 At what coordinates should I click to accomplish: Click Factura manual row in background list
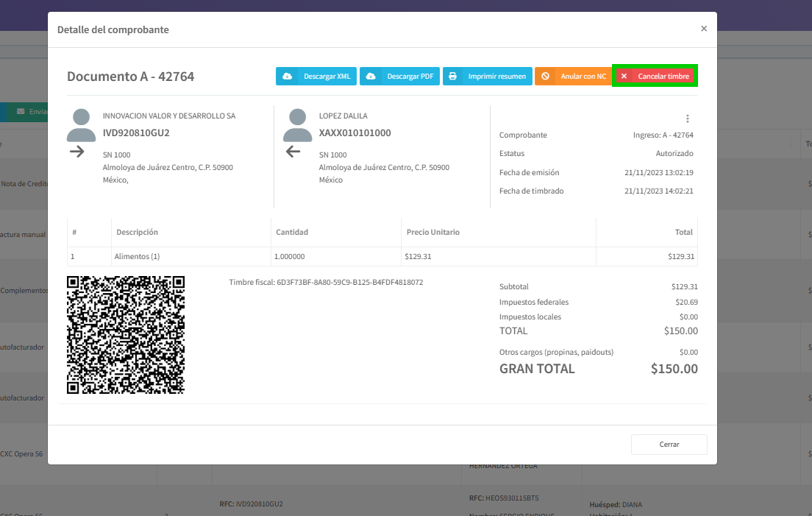23,235
